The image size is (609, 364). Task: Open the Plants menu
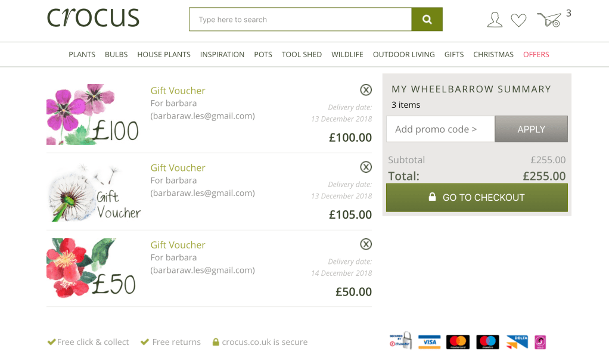pos(82,54)
